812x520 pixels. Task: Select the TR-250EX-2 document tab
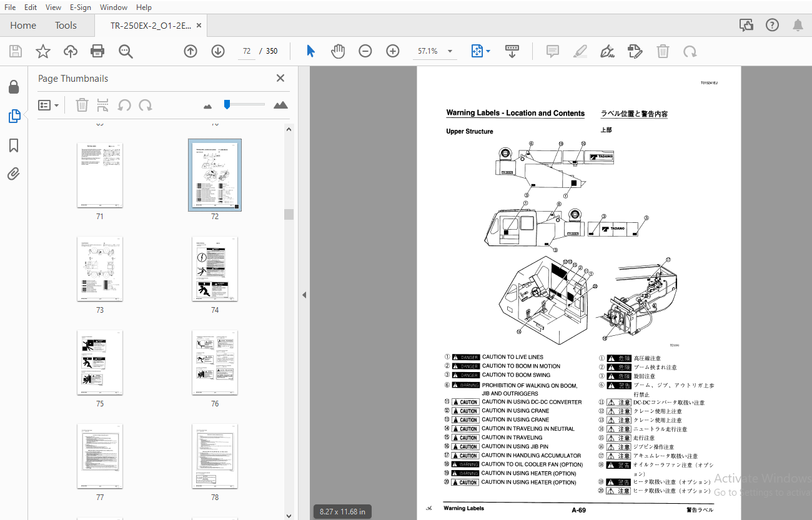[151, 26]
